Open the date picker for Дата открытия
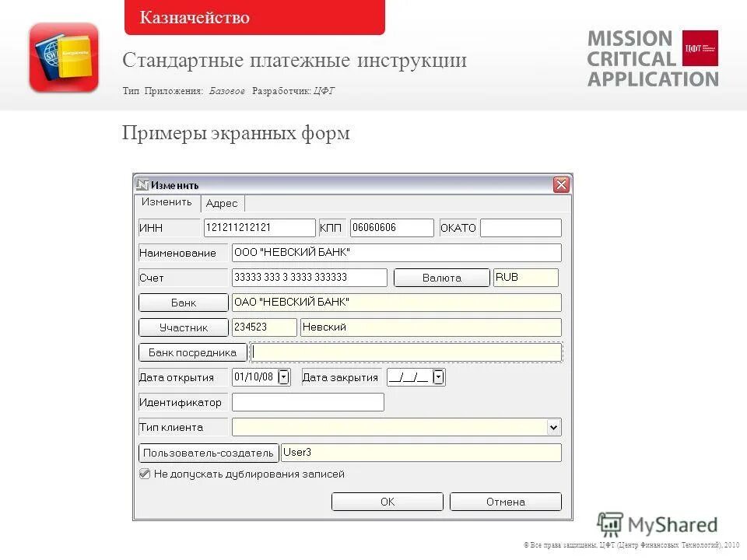This screenshot has height=560, width=747. point(285,376)
